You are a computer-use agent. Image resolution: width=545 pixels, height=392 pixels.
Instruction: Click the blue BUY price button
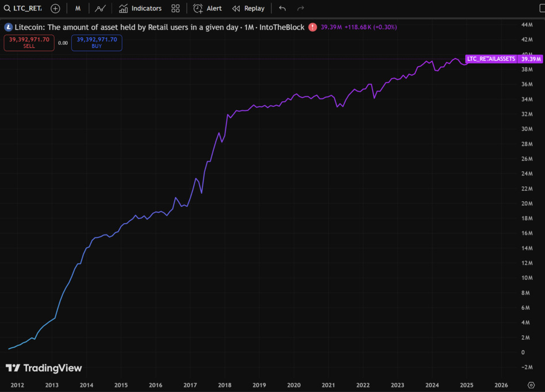tap(97, 43)
